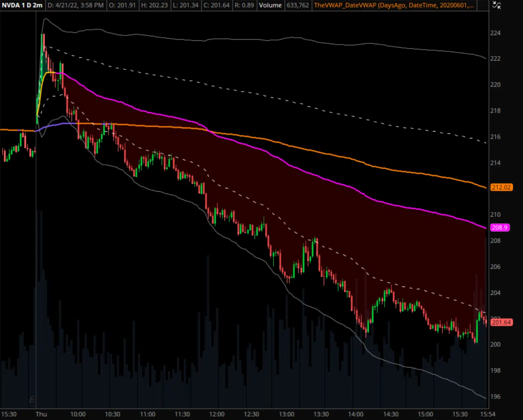The image size is (523, 420).
Task: Click the 206 price axis label
Action: [495, 267]
